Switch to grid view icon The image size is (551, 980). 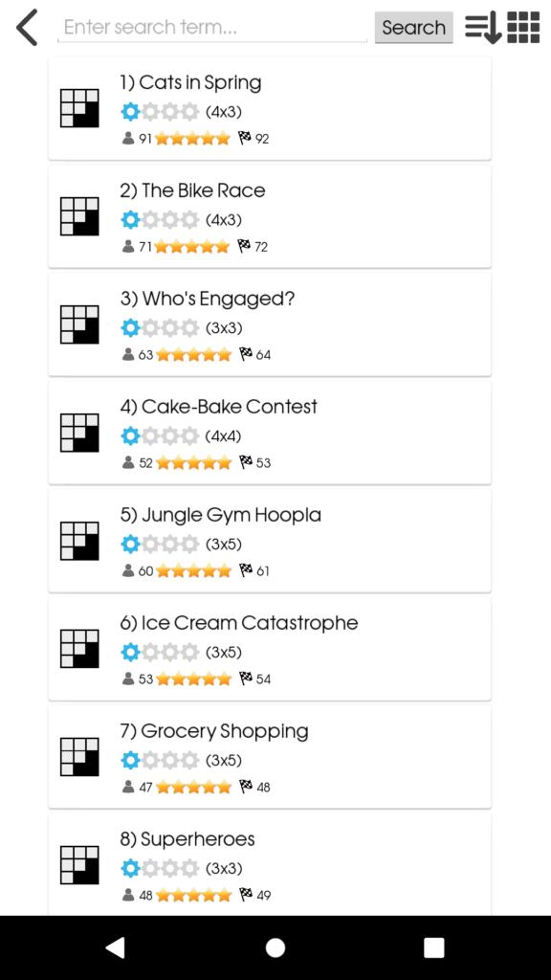pyautogui.click(x=523, y=28)
